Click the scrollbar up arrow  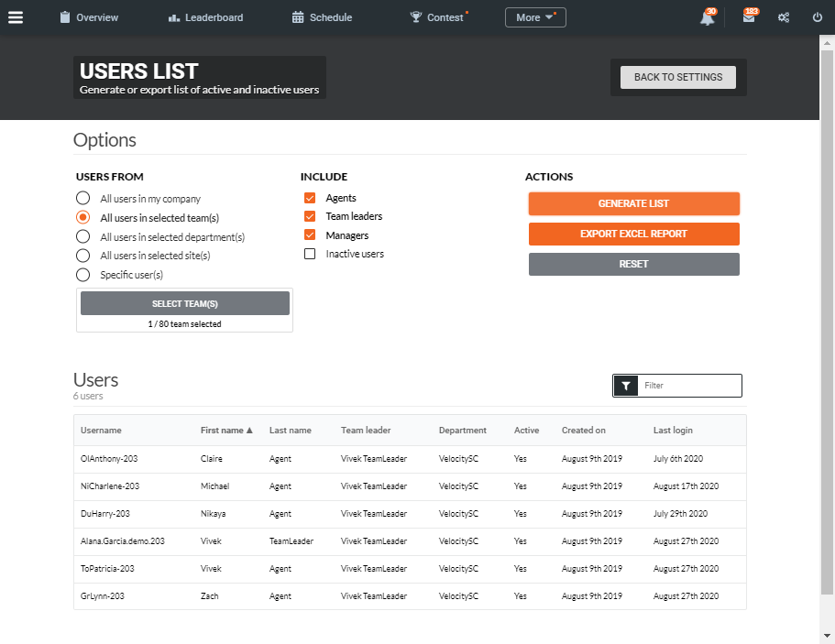(827, 42)
